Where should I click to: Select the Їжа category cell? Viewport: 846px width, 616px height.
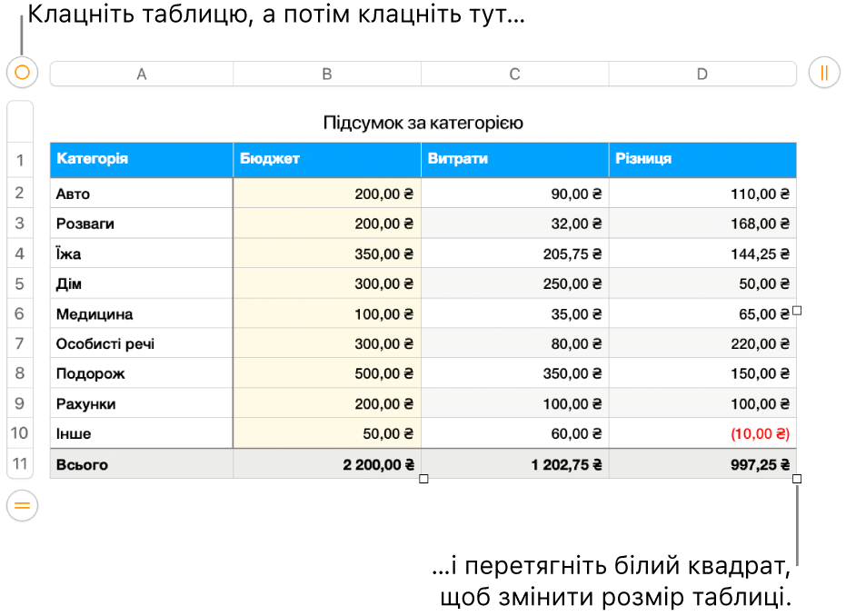click(142, 253)
